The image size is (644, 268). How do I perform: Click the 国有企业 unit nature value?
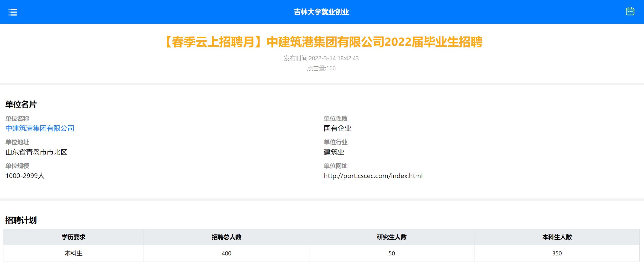click(x=337, y=128)
